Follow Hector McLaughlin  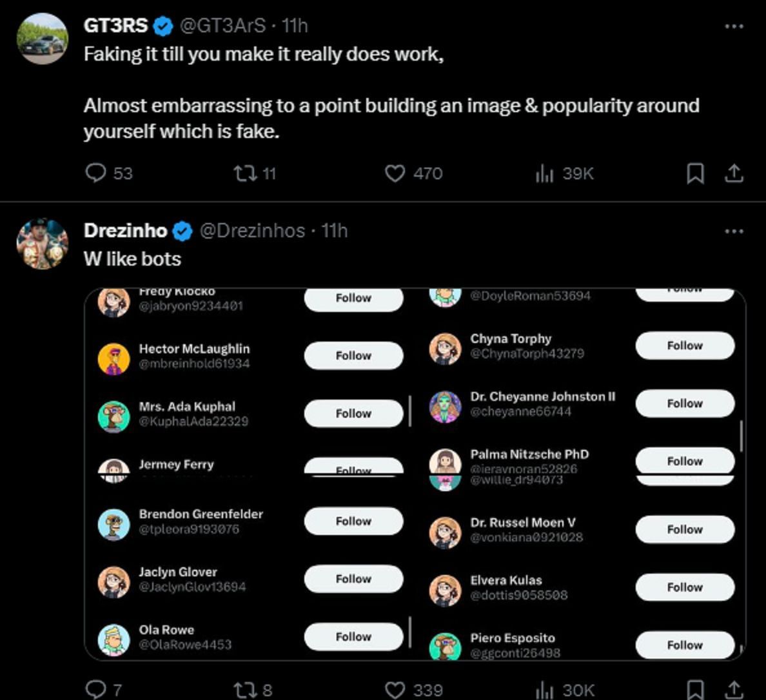coord(353,356)
